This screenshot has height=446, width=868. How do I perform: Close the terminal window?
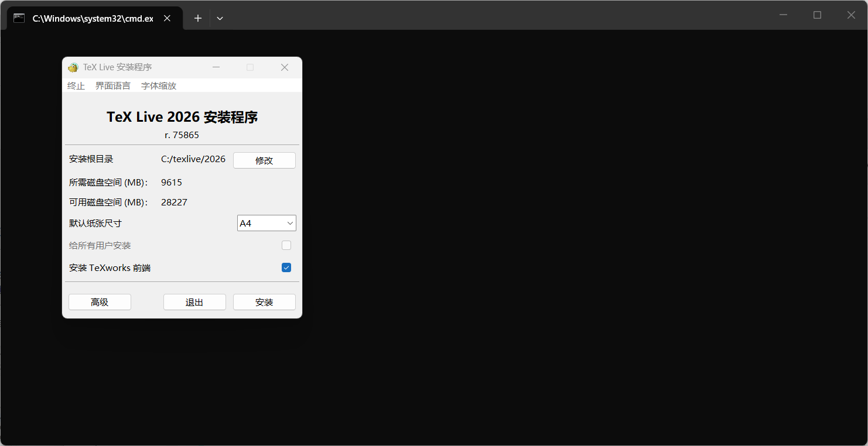coord(851,15)
